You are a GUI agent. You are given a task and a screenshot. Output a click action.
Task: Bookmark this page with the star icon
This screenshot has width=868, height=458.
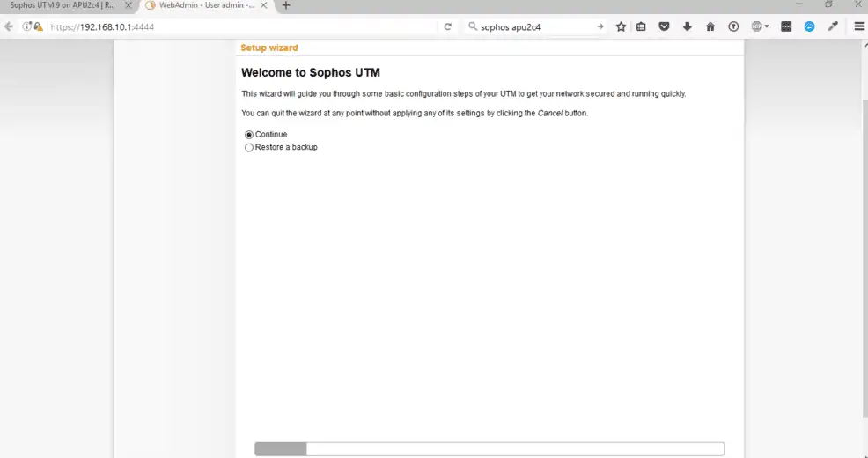[x=622, y=26]
